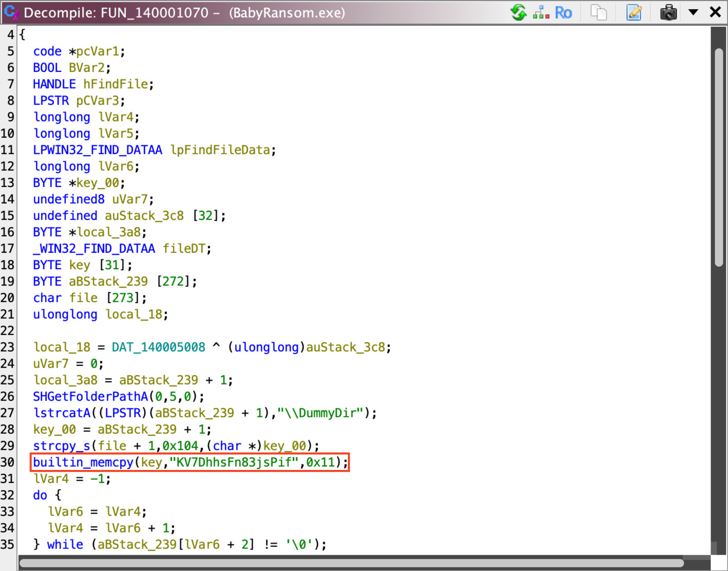Click the hFindFile variable name
The image size is (728, 571).
coord(115,84)
